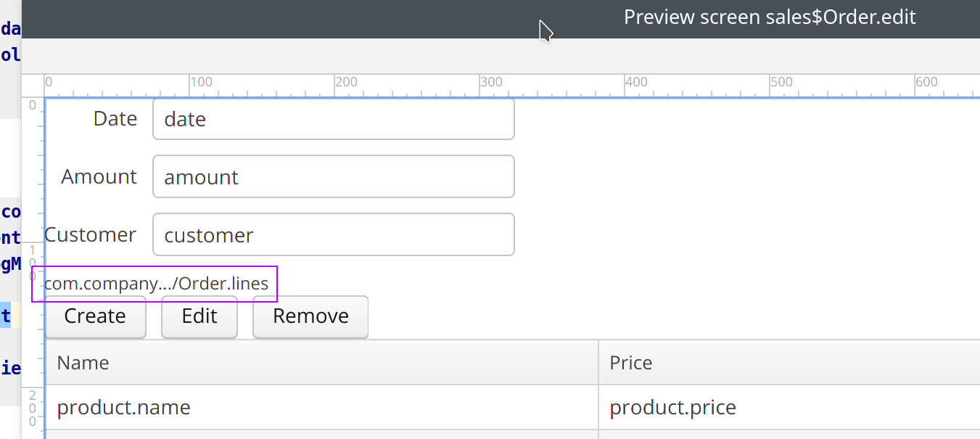Click the Date field label
Image resolution: width=980 pixels, height=439 pixels.
pos(115,119)
